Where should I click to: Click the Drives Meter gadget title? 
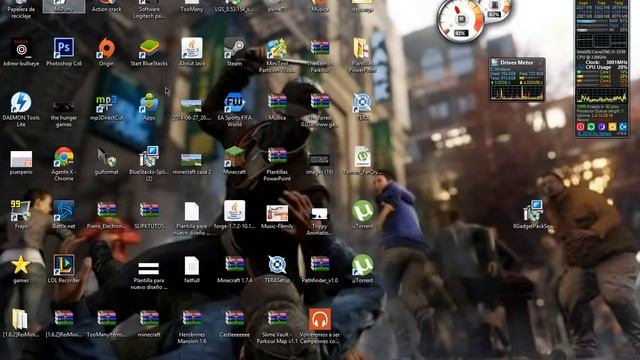click(516, 62)
